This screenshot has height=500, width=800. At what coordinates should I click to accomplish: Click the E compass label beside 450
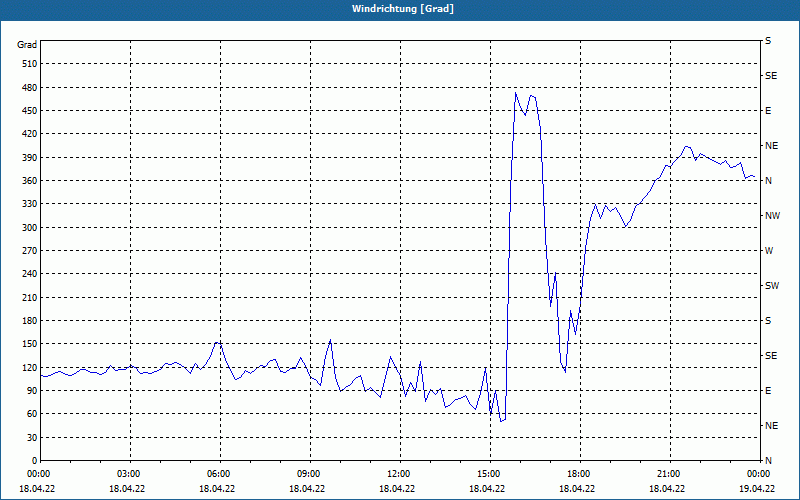768,111
